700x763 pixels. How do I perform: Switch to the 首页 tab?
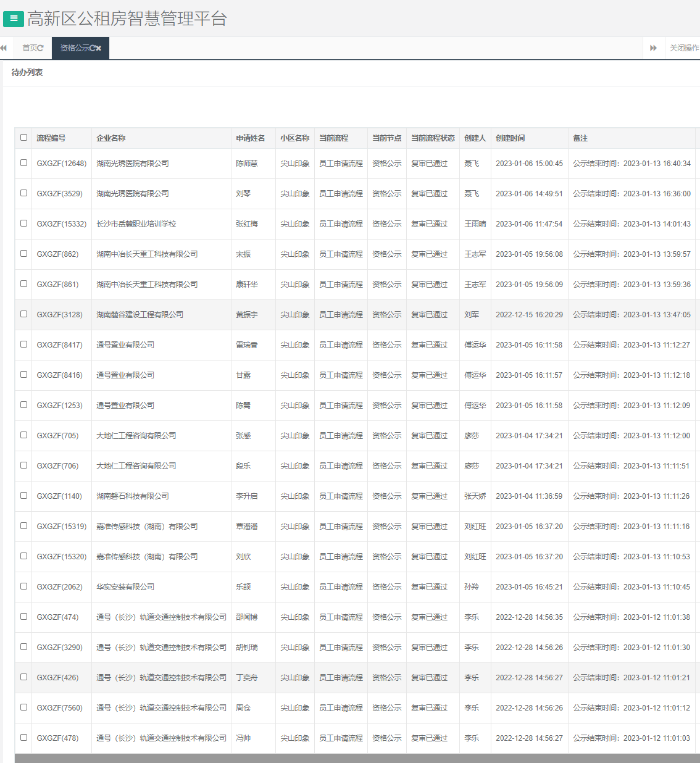(29, 48)
